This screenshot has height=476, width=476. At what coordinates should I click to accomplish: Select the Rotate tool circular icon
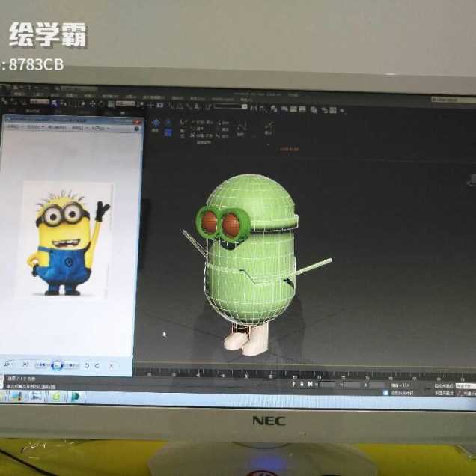(x=101, y=104)
